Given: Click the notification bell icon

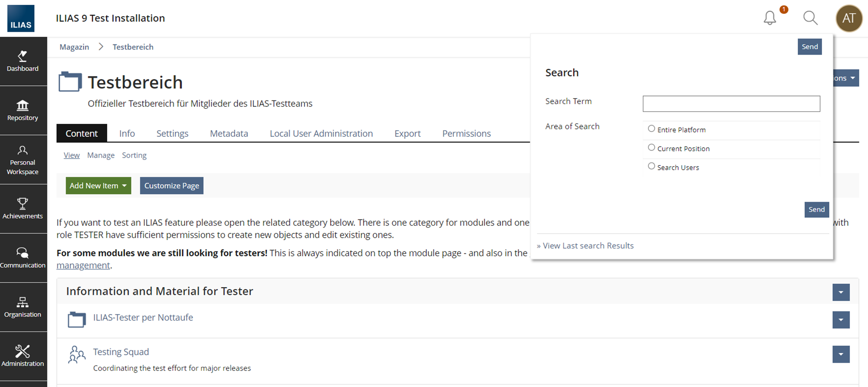Looking at the screenshot, I should 770,18.
